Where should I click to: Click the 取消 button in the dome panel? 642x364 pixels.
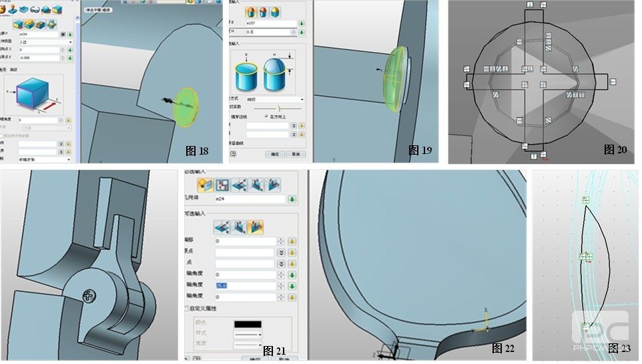(x=294, y=154)
